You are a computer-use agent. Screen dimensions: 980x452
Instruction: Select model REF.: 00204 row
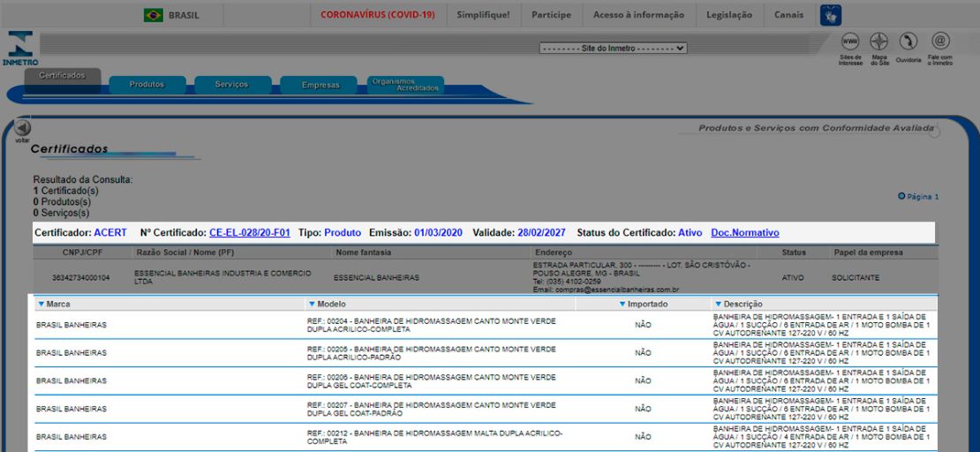(x=486, y=325)
